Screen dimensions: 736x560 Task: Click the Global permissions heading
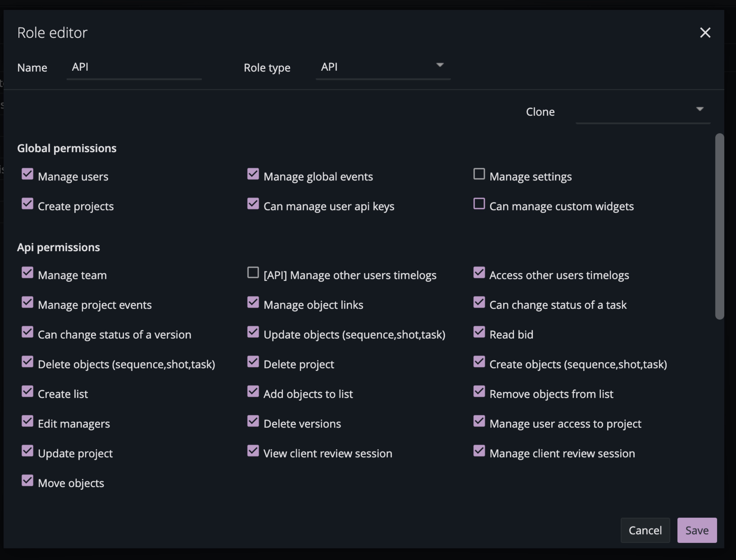pyautogui.click(x=67, y=148)
